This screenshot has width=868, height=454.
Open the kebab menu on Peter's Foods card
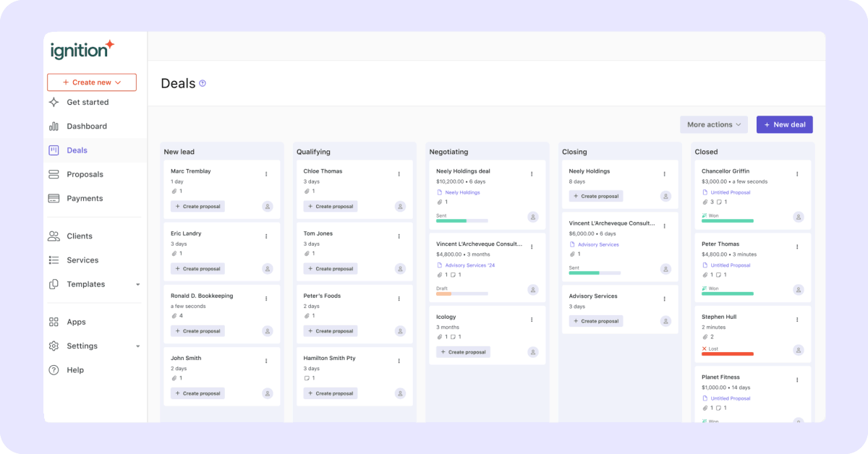tap(399, 298)
